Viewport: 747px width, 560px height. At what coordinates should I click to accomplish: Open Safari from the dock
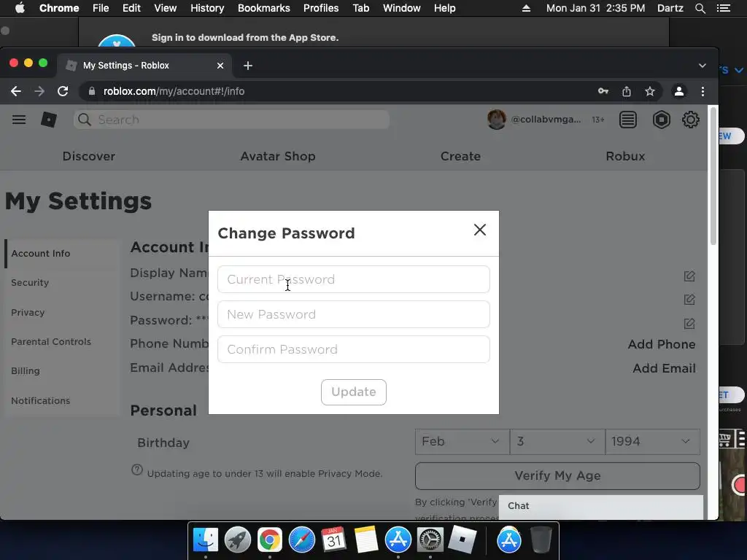point(301,540)
